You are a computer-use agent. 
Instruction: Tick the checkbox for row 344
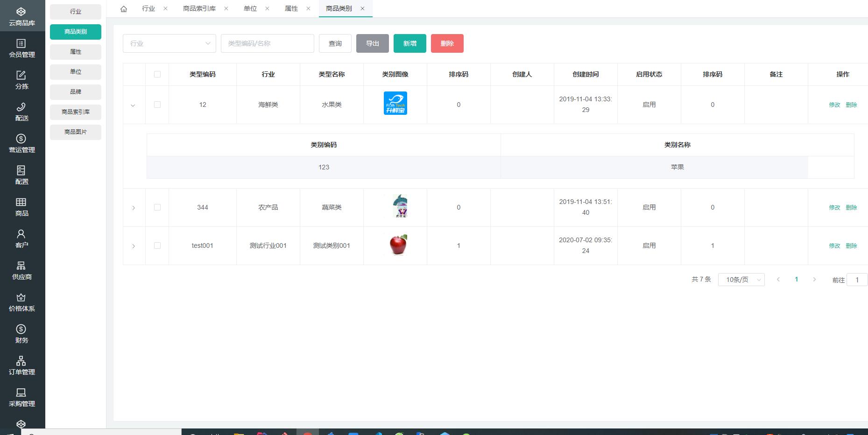click(x=157, y=207)
